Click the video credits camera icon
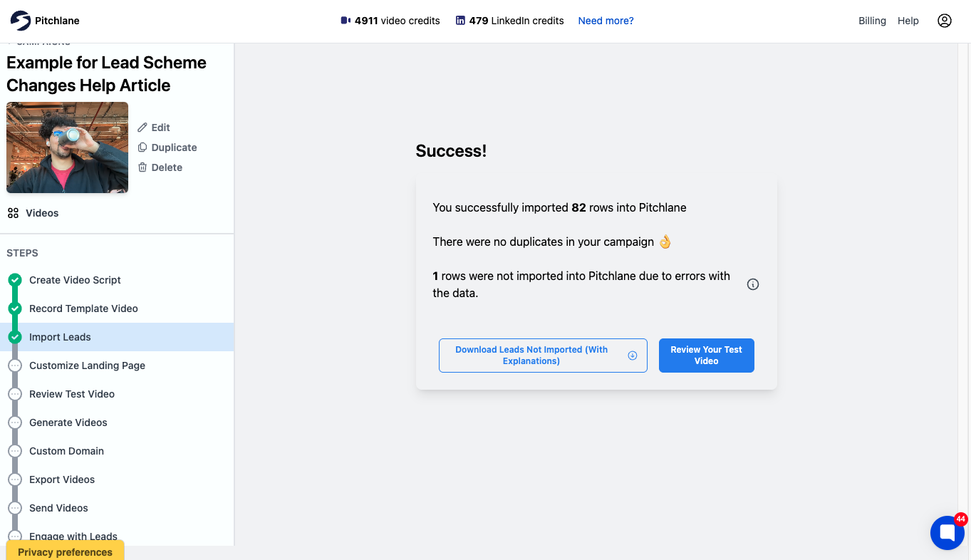Screen dimensions: 971x560 [346, 21]
